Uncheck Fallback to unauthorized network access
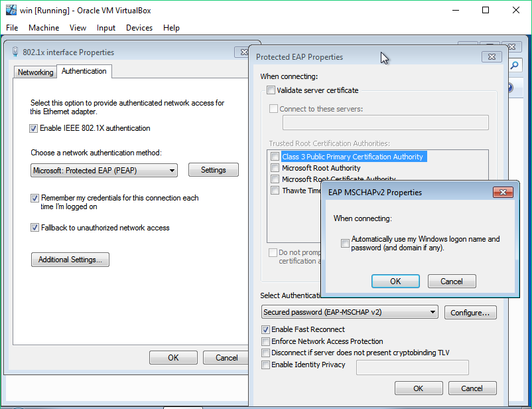532x409 pixels. click(34, 228)
